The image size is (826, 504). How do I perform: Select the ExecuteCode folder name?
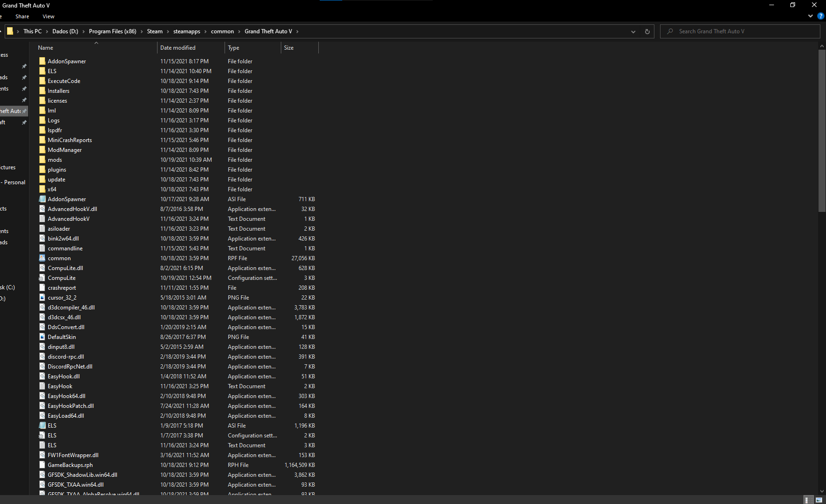click(x=64, y=81)
